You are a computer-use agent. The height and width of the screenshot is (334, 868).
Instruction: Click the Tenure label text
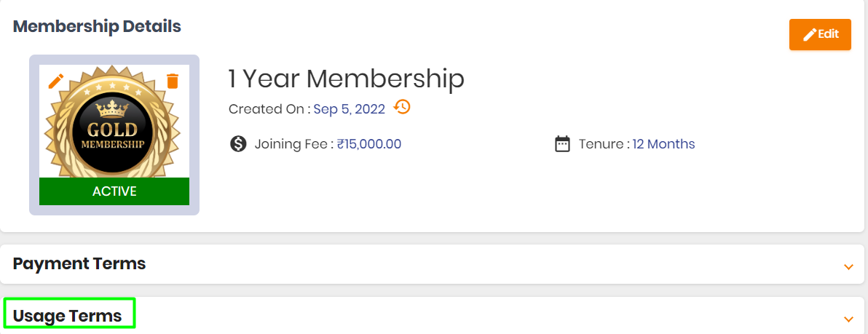(x=604, y=144)
